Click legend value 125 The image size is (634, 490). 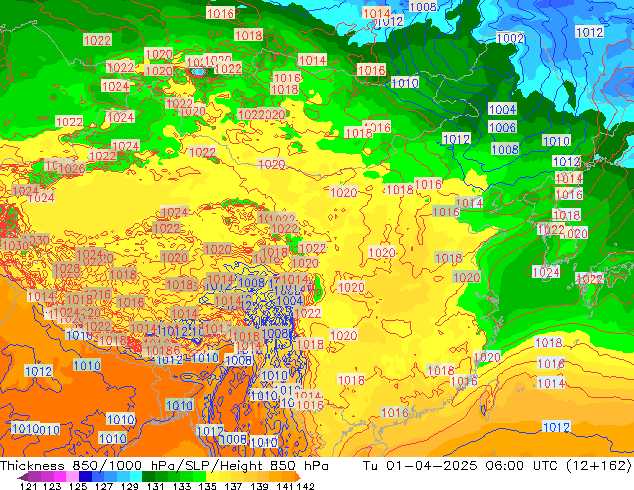click(x=78, y=486)
